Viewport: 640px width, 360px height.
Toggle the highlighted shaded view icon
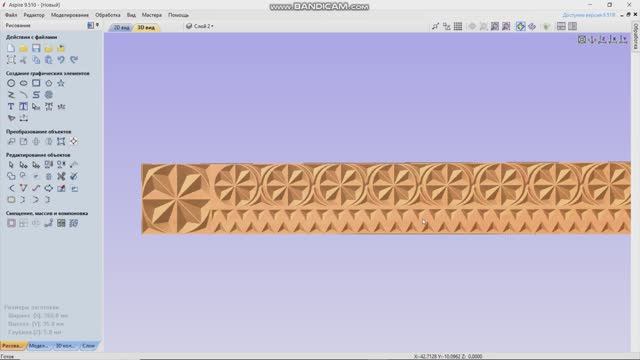(520, 27)
